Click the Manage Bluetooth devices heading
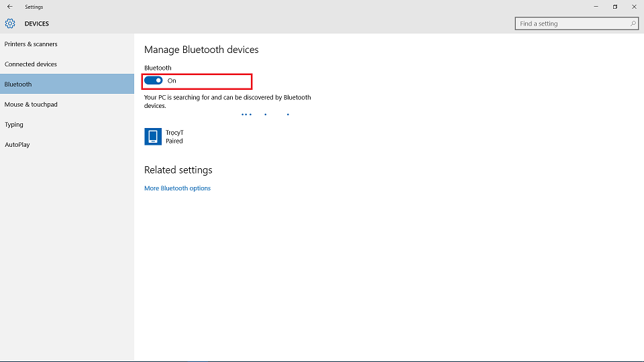 click(x=201, y=50)
